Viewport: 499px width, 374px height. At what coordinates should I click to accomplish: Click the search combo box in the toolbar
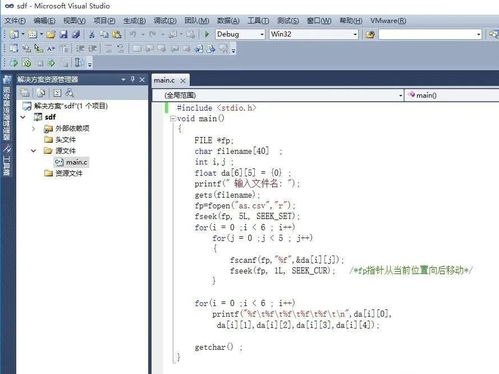click(x=430, y=34)
